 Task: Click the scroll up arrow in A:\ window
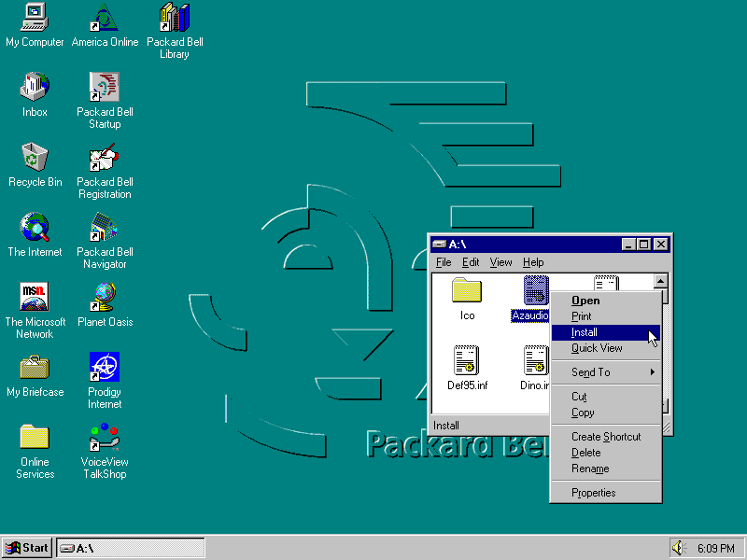(x=660, y=281)
